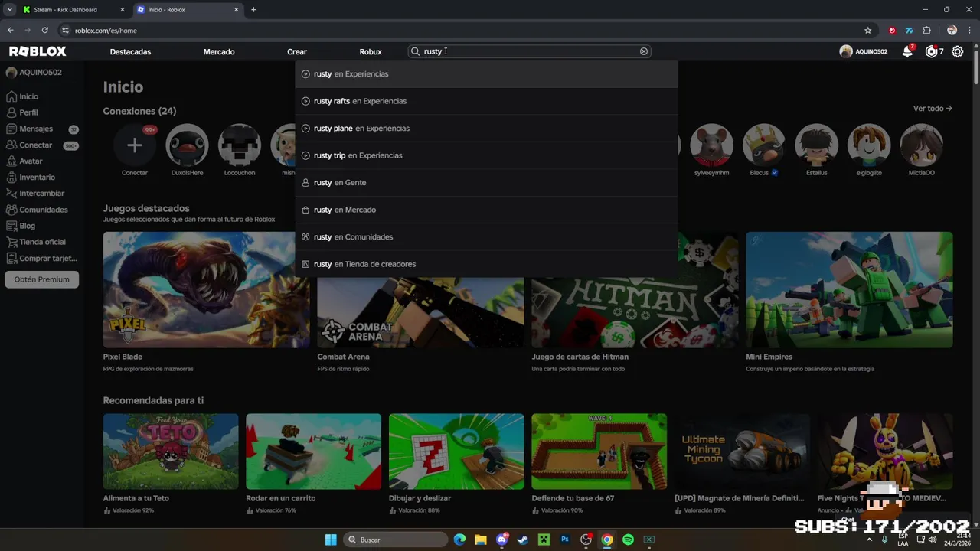Click the taskbar Buscar search box
980x551 pixels.
(395, 540)
